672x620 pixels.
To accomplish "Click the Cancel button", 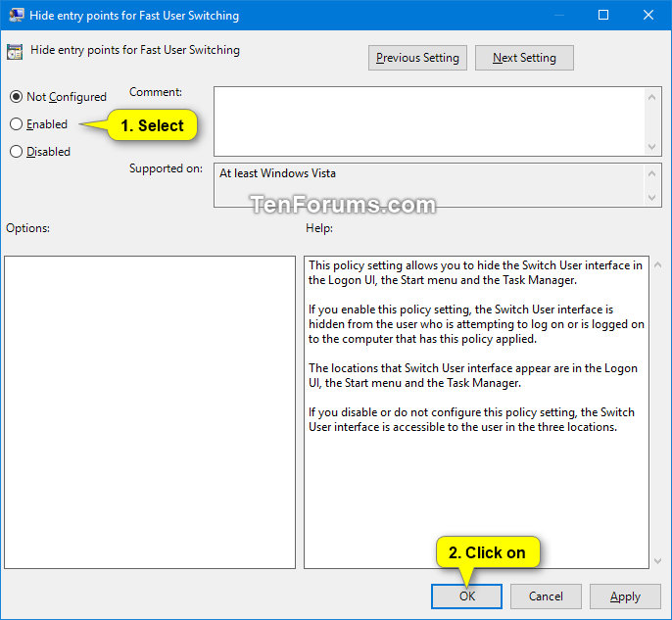I will tap(546, 596).
